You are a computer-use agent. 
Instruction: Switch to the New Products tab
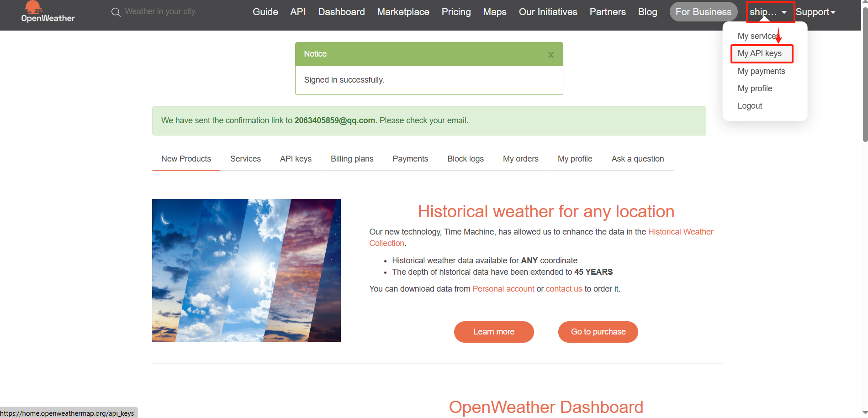pos(186,159)
